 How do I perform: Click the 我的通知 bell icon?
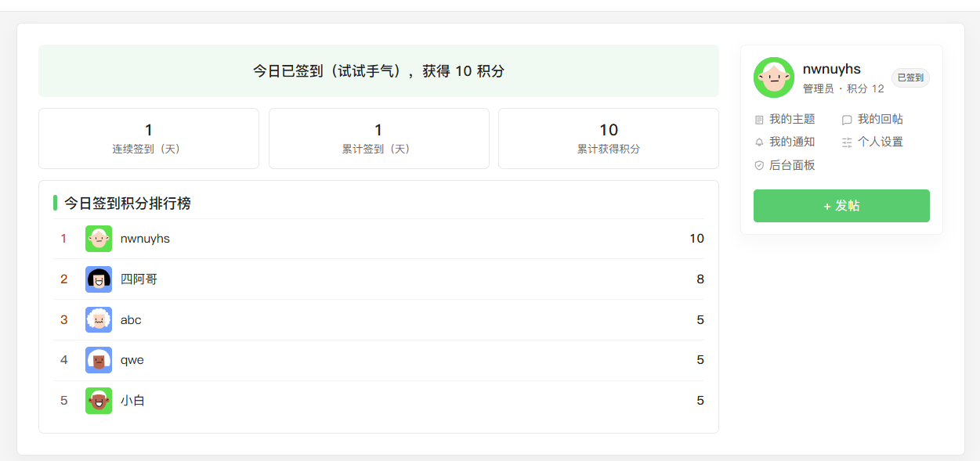point(758,142)
